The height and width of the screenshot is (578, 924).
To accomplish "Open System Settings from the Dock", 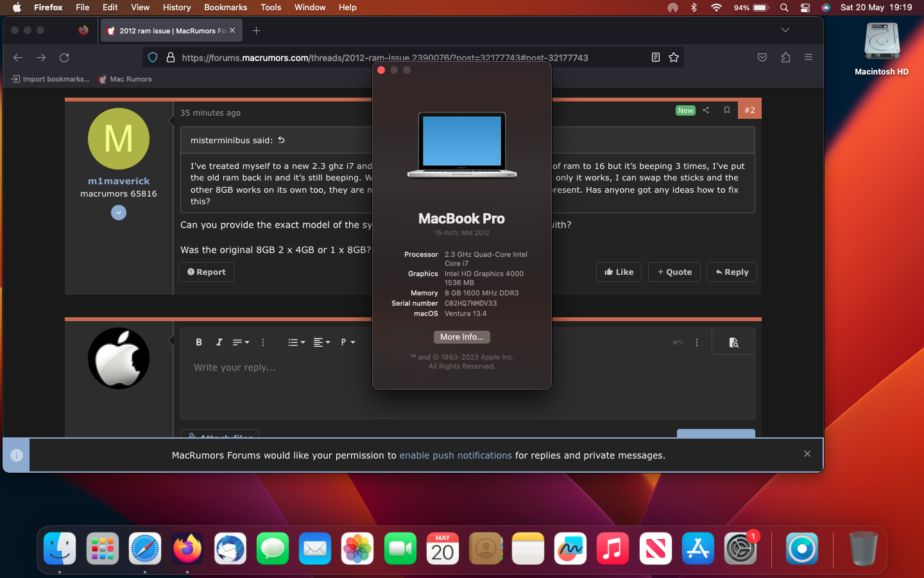I will (x=740, y=549).
